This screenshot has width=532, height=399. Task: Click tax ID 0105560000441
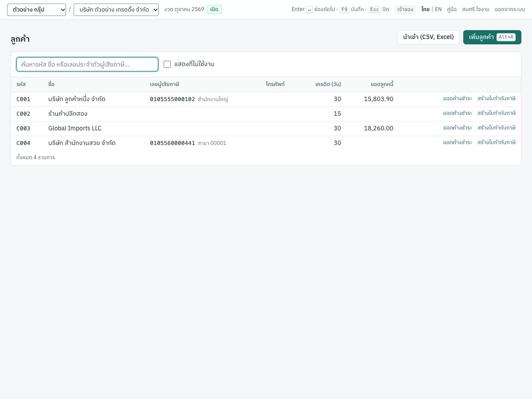[x=172, y=143]
